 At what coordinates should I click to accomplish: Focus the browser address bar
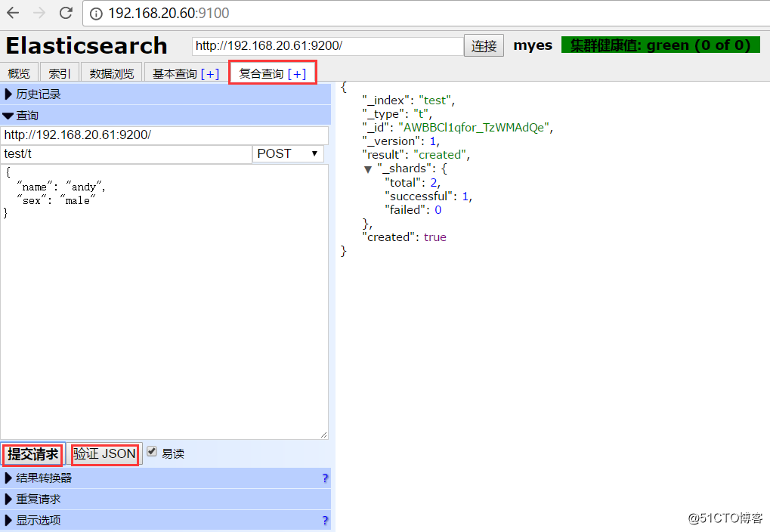pyautogui.click(x=426, y=14)
